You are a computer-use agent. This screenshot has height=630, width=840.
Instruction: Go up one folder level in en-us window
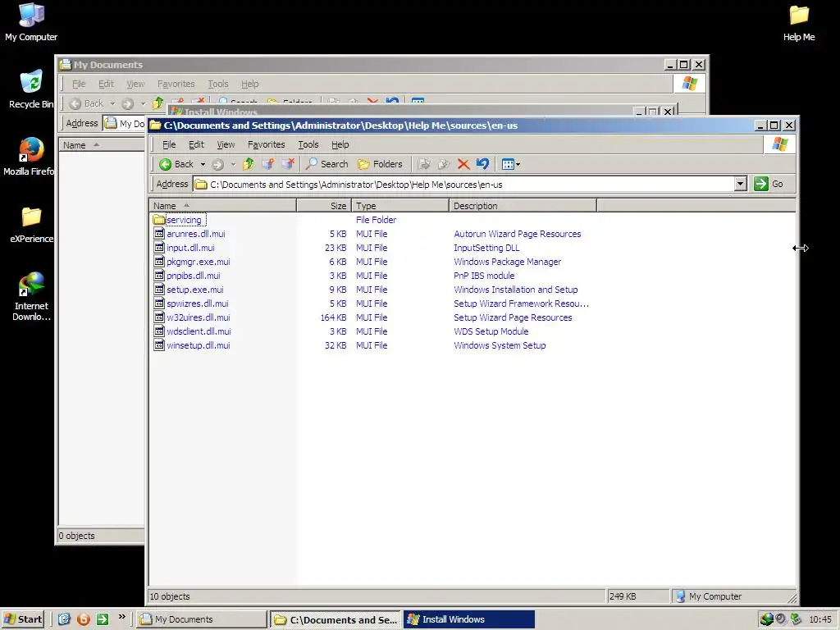[x=248, y=164]
